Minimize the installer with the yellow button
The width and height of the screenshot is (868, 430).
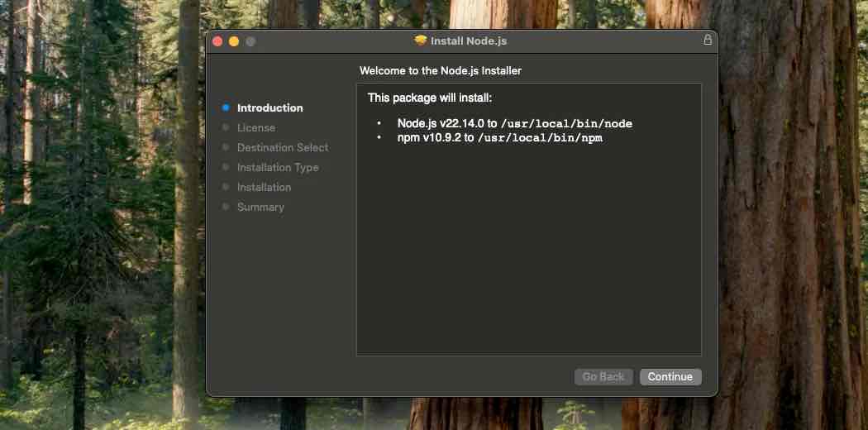234,41
